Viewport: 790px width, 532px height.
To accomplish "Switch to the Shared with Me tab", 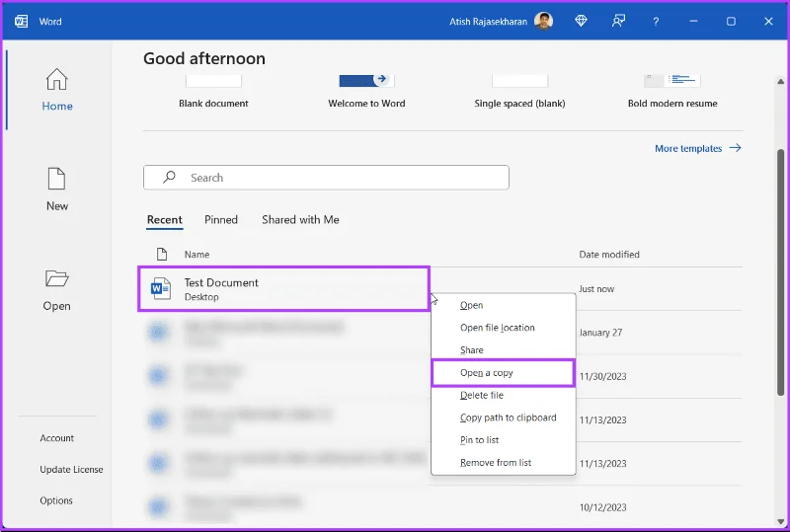I will pos(300,220).
